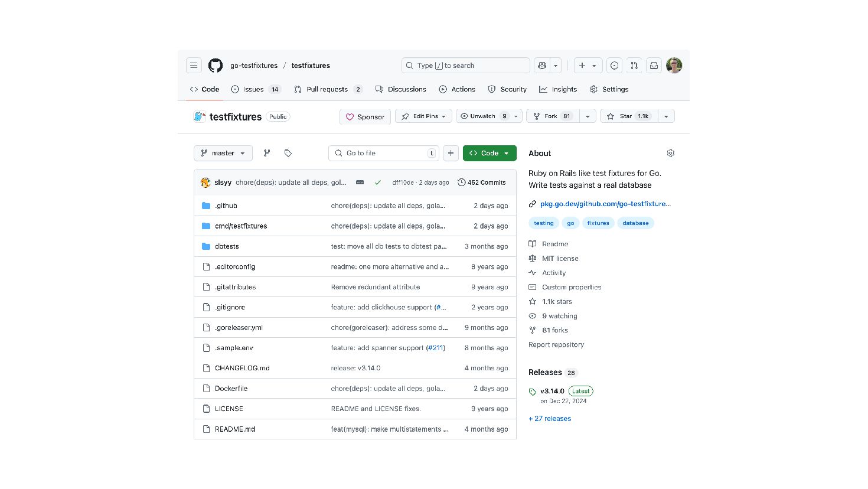
Task: Go to GitHub homepage via Octocat logo
Action: coord(216,66)
